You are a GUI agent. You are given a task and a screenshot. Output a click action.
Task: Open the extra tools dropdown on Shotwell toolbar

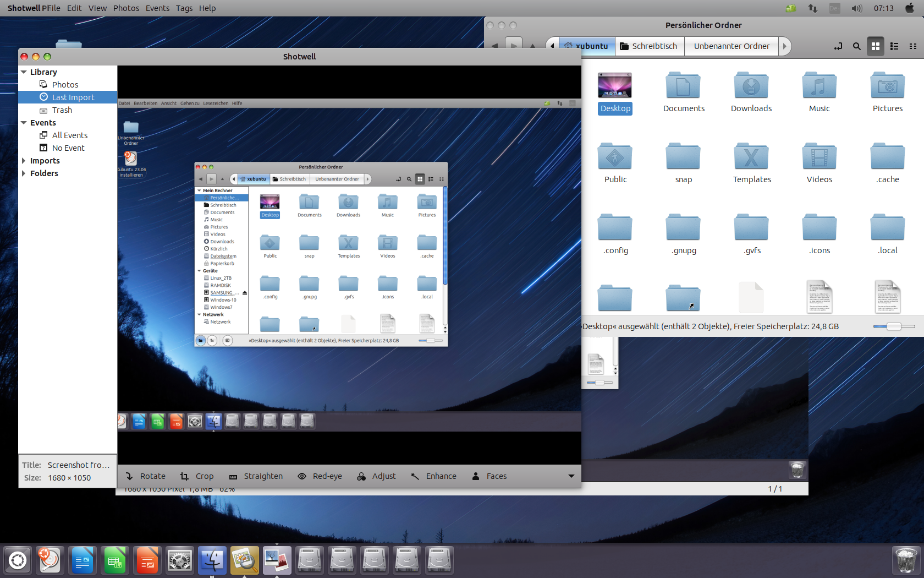point(571,476)
